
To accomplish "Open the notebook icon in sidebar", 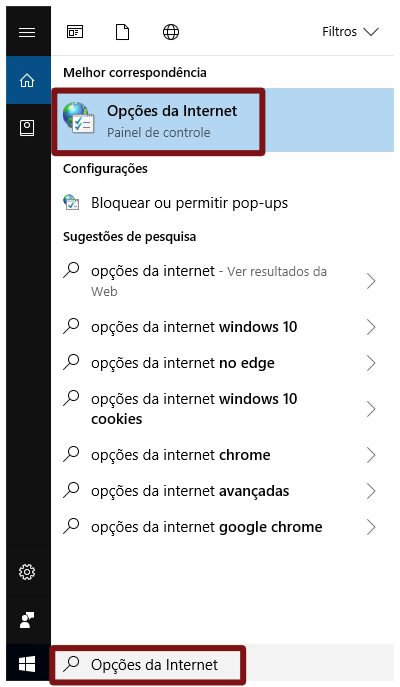I will click(x=27, y=128).
